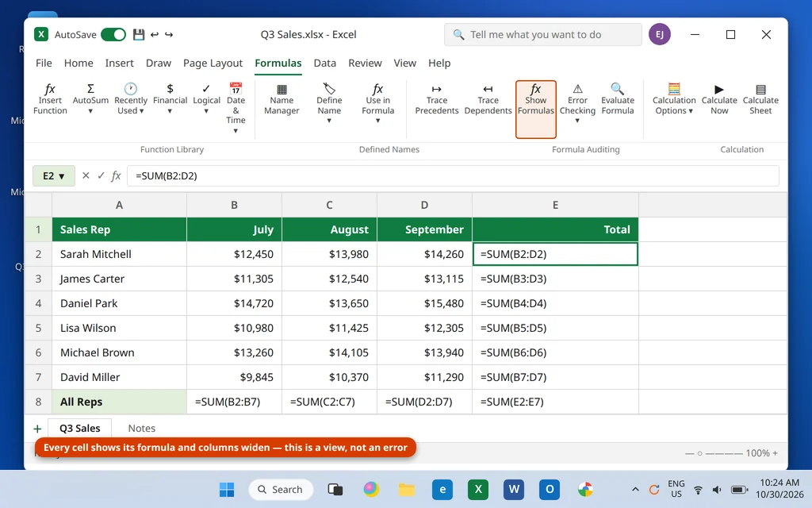This screenshot has width=812, height=508.
Task: Open Logical functions list
Action: point(206,99)
